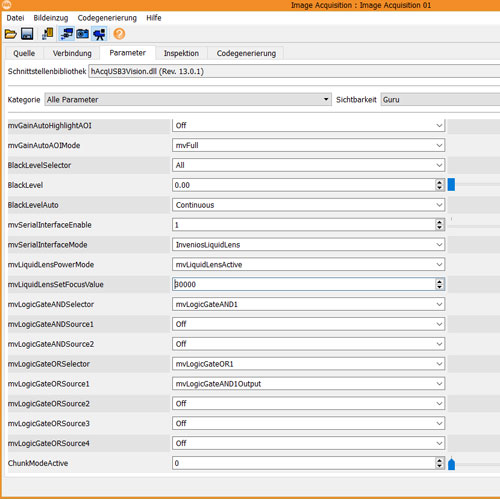
Task: Switch to the Inspektion tab
Action: (x=181, y=53)
